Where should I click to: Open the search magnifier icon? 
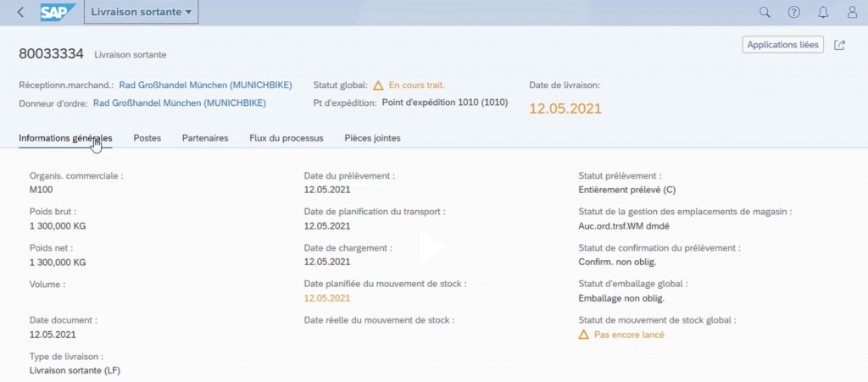pos(765,13)
